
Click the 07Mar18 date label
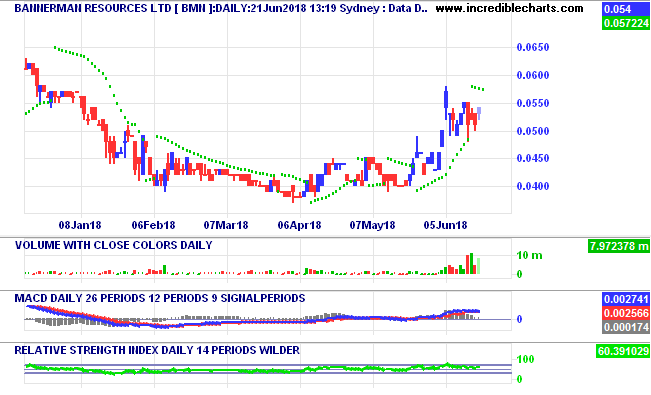click(x=226, y=225)
